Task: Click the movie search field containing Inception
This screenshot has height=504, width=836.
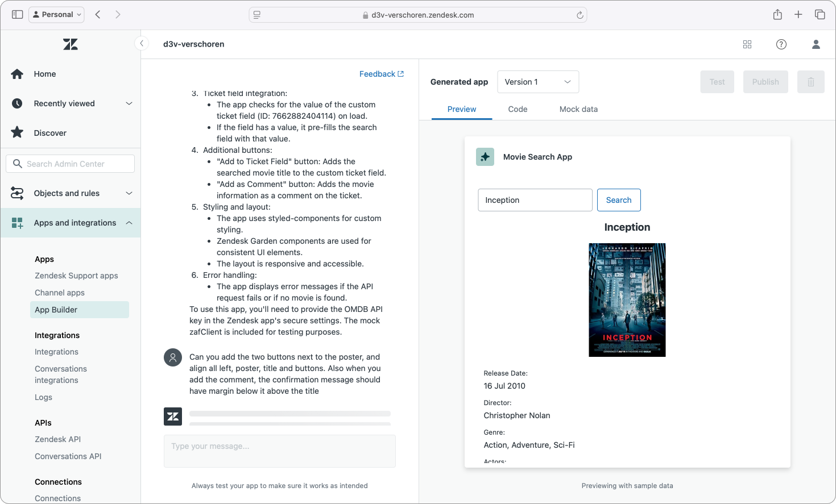Action: (x=535, y=200)
